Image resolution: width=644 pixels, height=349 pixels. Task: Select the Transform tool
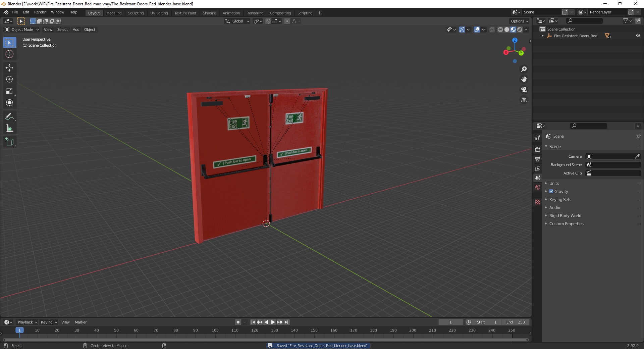[9, 103]
